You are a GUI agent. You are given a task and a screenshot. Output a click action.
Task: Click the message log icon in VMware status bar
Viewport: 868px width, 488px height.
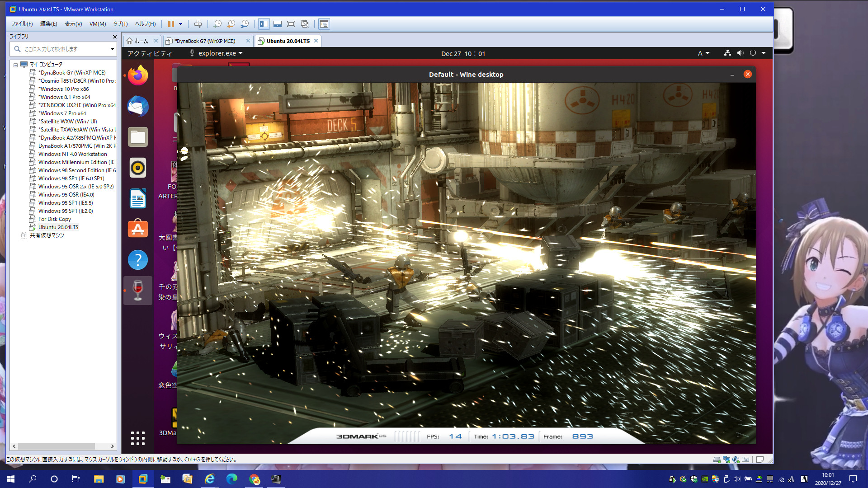click(x=760, y=460)
